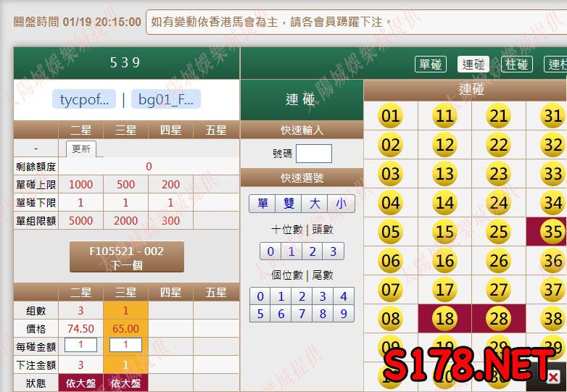Select lottery ball number 36
The image size is (567, 392).
(553, 261)
